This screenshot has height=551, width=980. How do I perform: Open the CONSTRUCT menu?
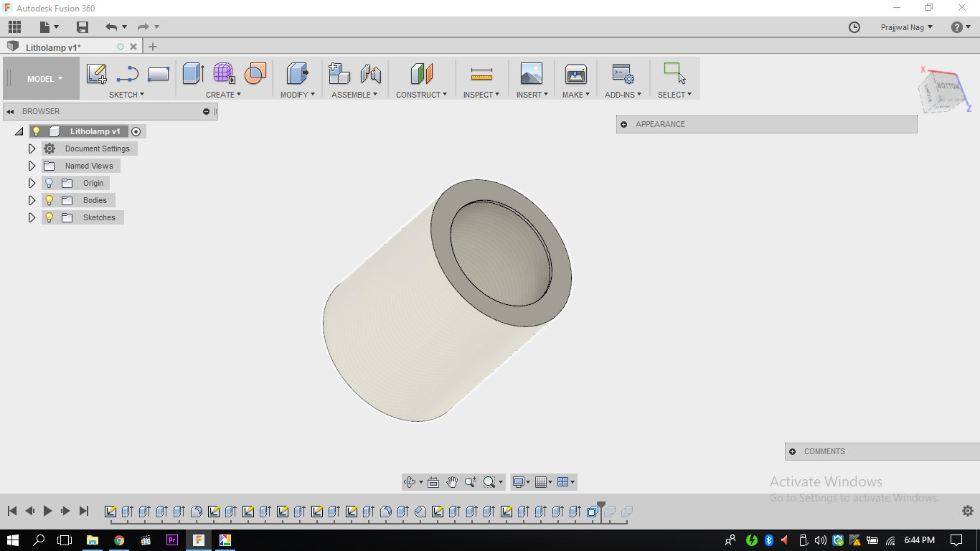421,95
